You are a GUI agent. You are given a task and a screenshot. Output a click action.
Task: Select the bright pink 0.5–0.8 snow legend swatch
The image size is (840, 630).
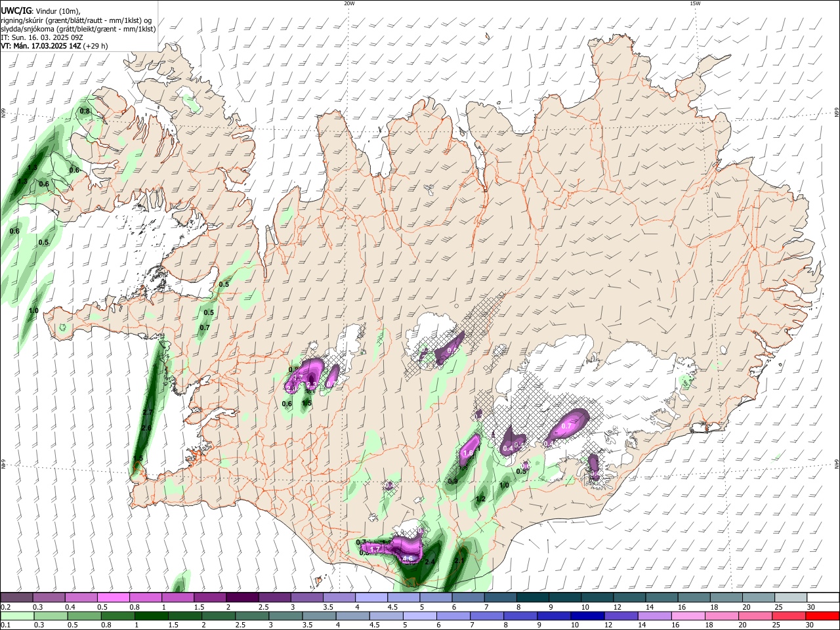click(114, 598)
